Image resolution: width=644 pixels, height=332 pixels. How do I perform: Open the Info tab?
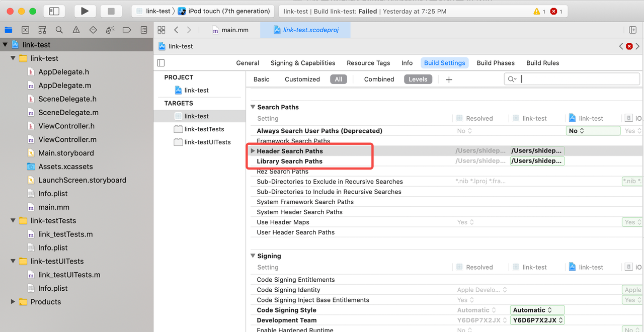(407, 63)
